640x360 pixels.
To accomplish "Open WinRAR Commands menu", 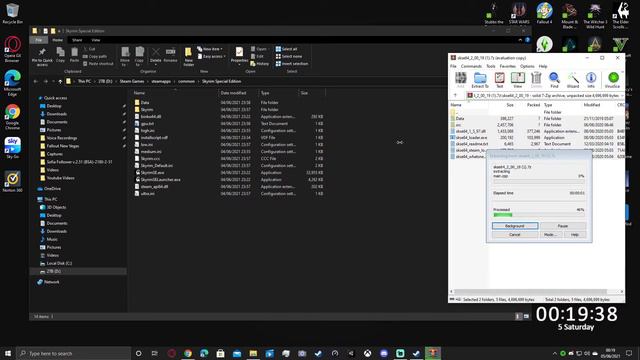I will [471, 66].
